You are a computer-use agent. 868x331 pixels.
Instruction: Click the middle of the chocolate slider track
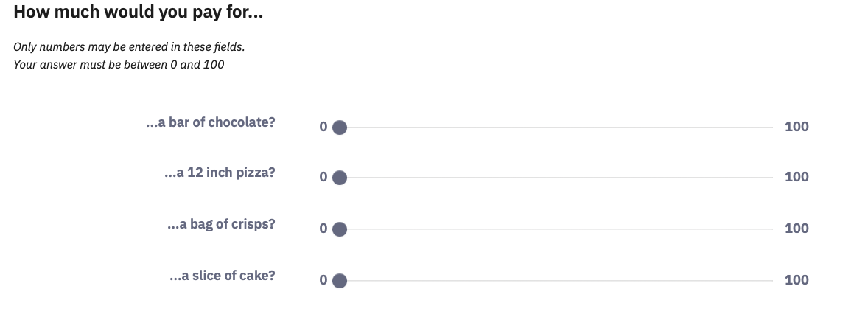tap(556, 128)
